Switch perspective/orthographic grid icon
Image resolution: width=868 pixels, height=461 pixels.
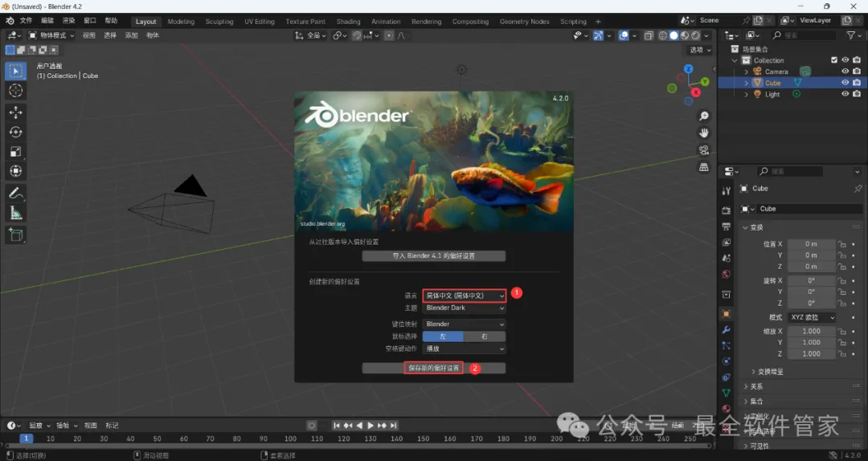tap(703, 167)
